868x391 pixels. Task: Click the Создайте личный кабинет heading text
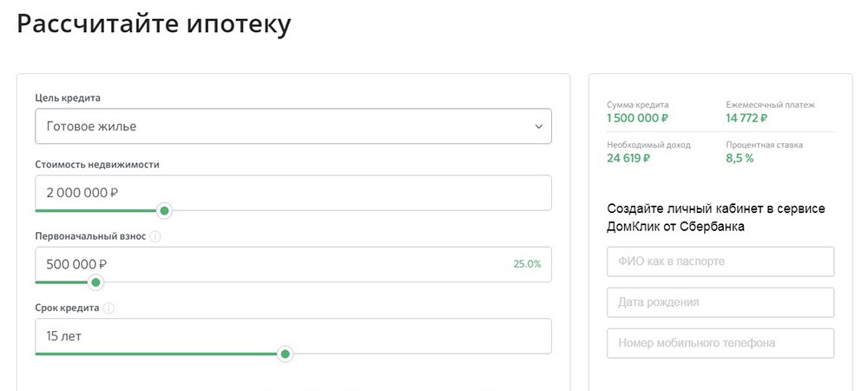(x=716, y=218)
